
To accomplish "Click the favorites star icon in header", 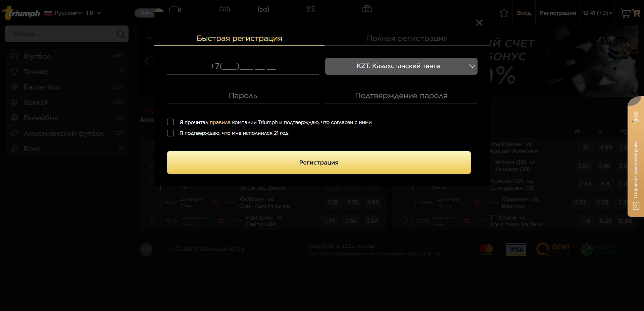I will pos(504,13).
